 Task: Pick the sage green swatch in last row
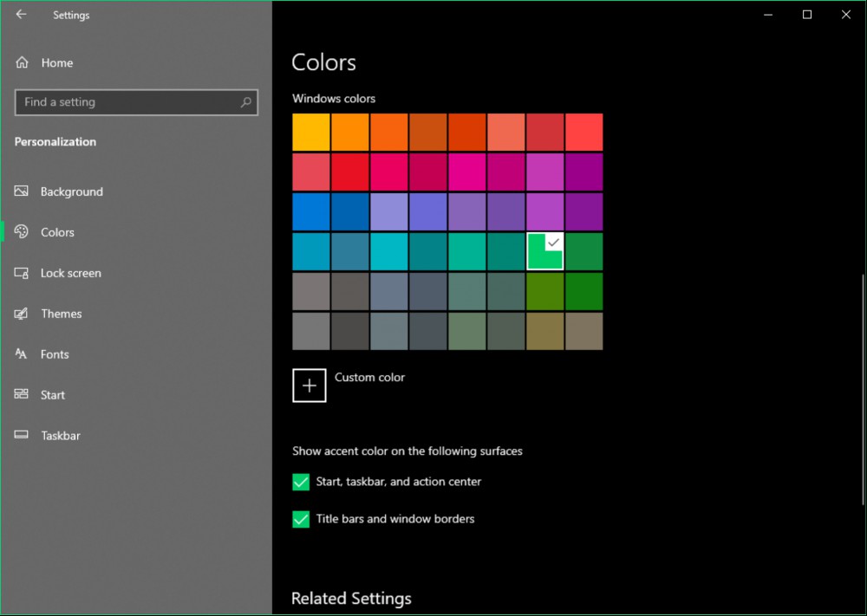(467, 331)
